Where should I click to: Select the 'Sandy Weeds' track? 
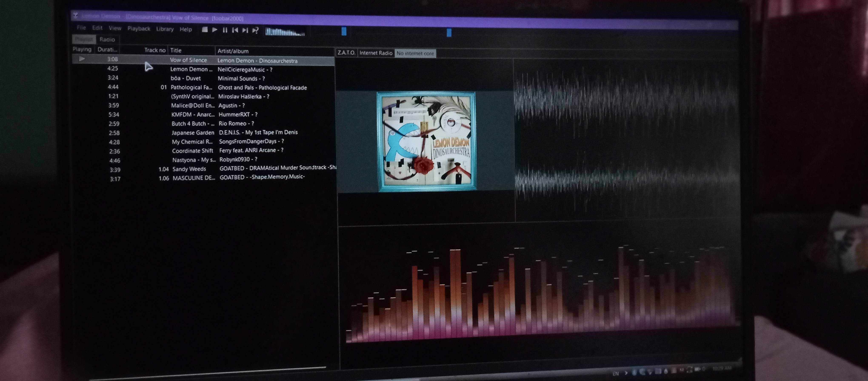189,169
